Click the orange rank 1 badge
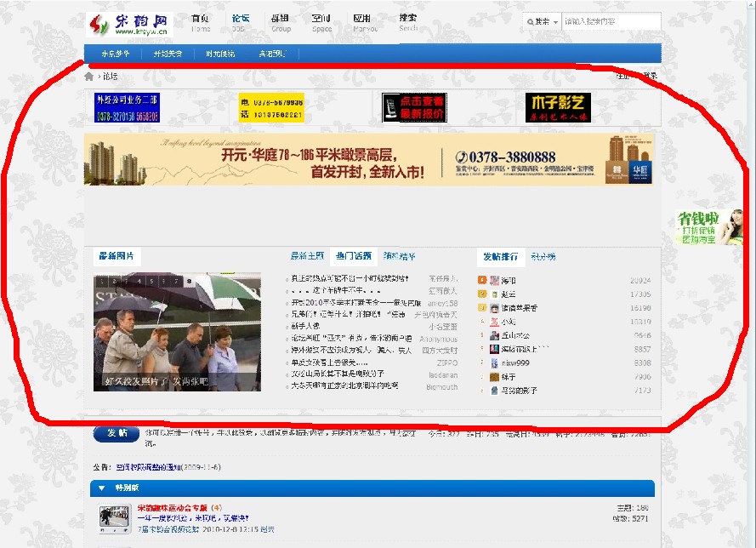756x548 pixels. (481, 280)
